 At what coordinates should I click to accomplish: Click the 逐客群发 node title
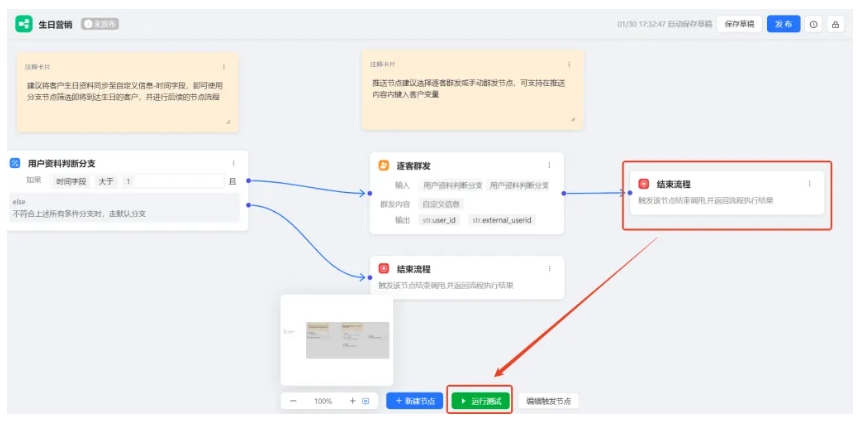point(413,165)
